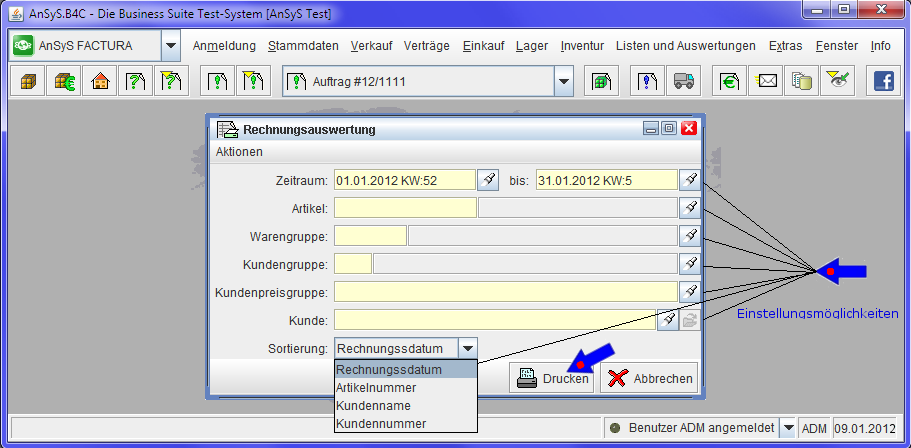Click the house icon in the toolbar
Screen dimensions: 911x448
pyautogui.click(x=99, y=81)
